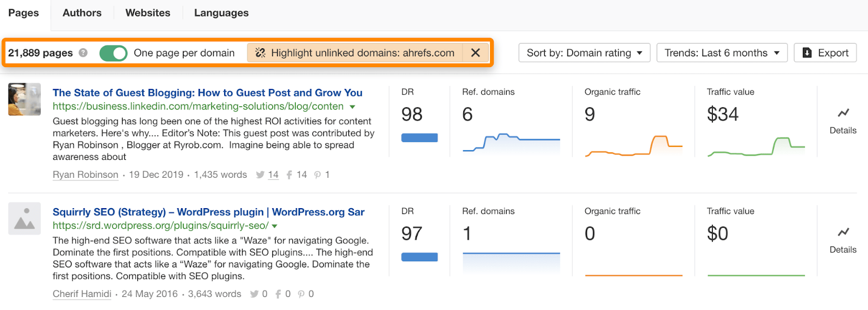
Task: Click the "$0" traffic value
Action: pyautogui.click(x=717, y=234)
